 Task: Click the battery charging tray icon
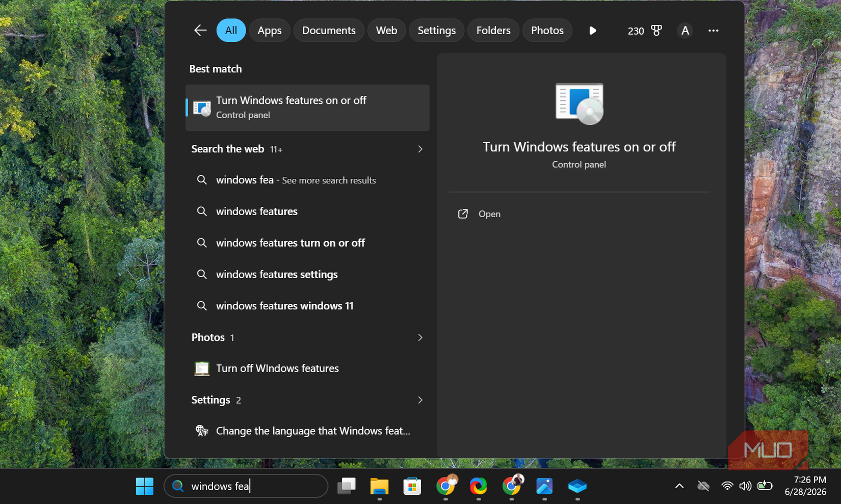[765, 486]
